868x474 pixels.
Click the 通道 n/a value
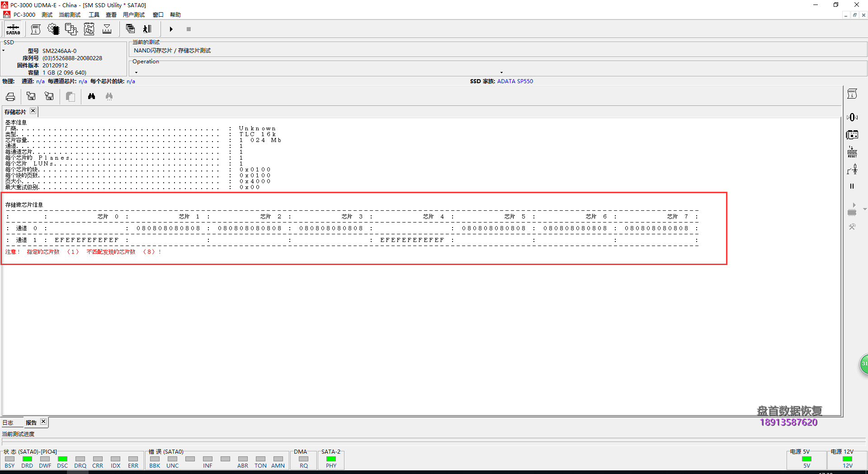pos(40,81)
